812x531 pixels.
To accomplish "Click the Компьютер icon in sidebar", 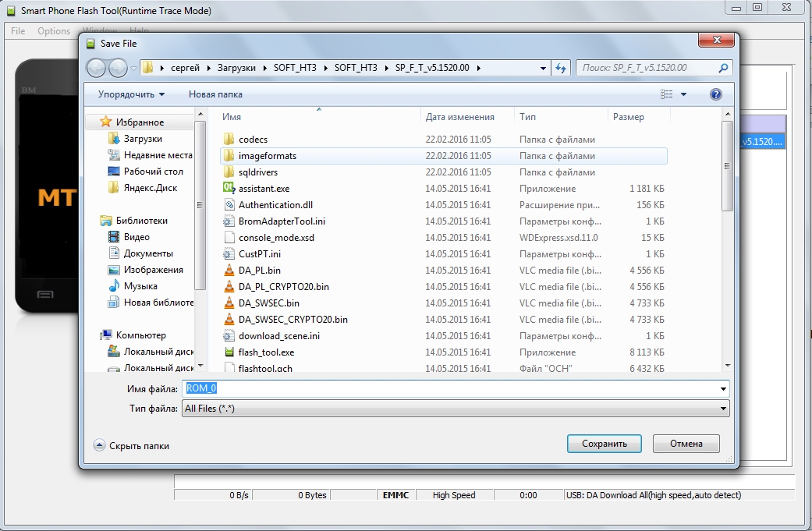I will point(105,335).
